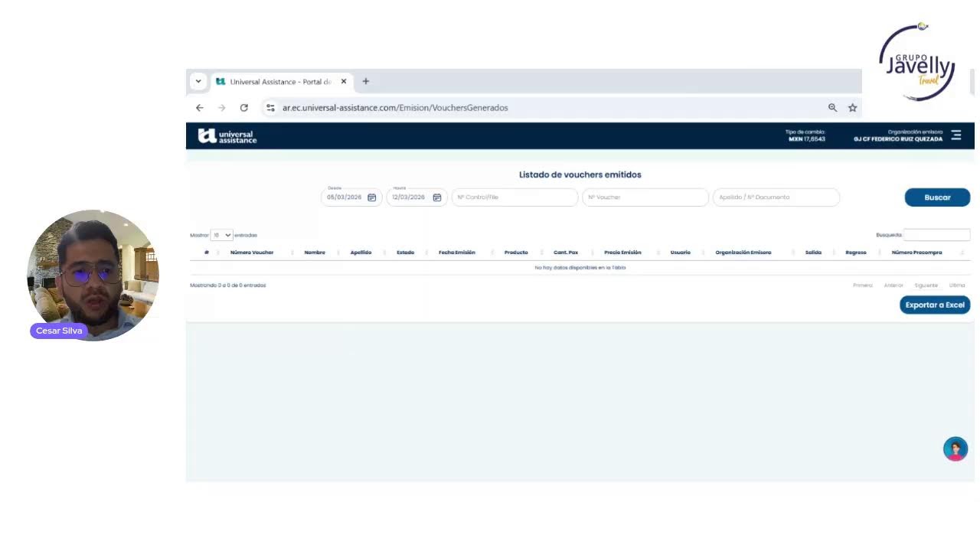The height and width of the screenshot is (551, 980).
Task: Sort by Precio Emisión column
Action: click(622, 253)
